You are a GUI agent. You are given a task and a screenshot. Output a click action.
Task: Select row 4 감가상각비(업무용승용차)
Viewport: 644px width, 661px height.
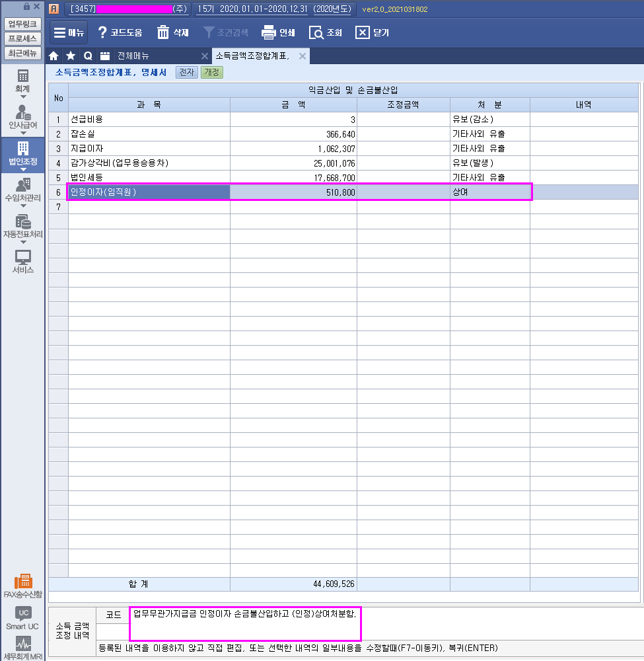(149, 163)
